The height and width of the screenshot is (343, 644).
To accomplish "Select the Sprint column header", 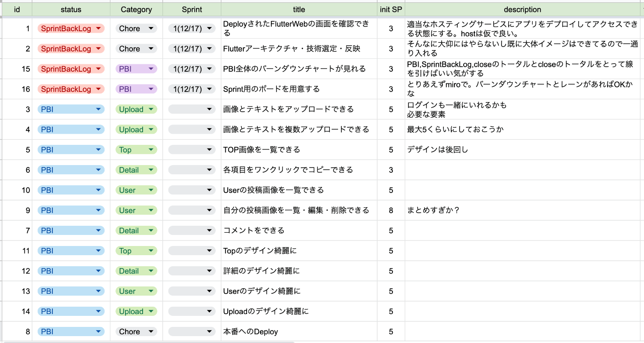I will [x=192, y=9].
